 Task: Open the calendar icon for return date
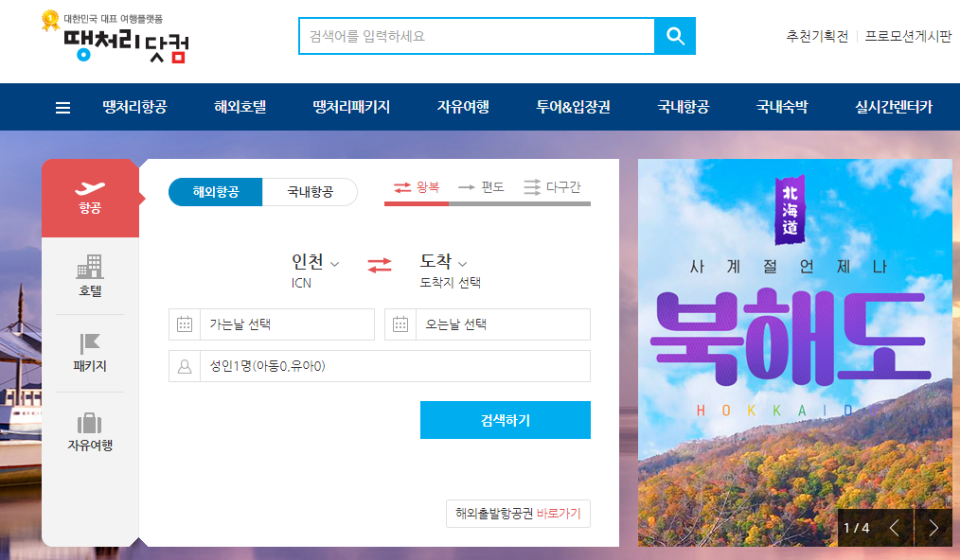tap(400, 324)
